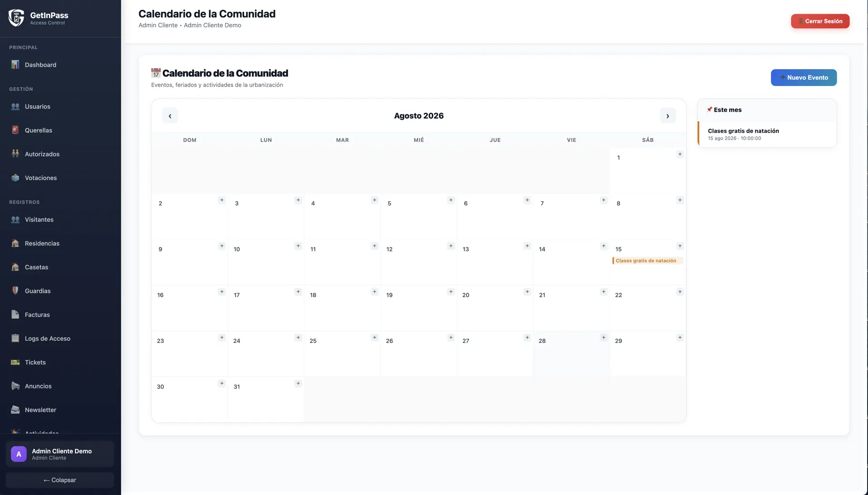Add event on day 15 plus icon

coord(680,246)
